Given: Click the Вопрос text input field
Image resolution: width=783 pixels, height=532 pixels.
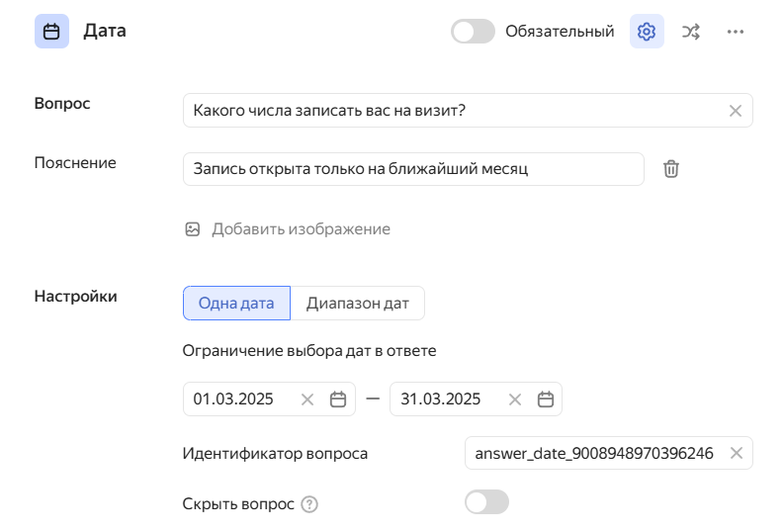Looking at the screenshot, I should [455, 111].
